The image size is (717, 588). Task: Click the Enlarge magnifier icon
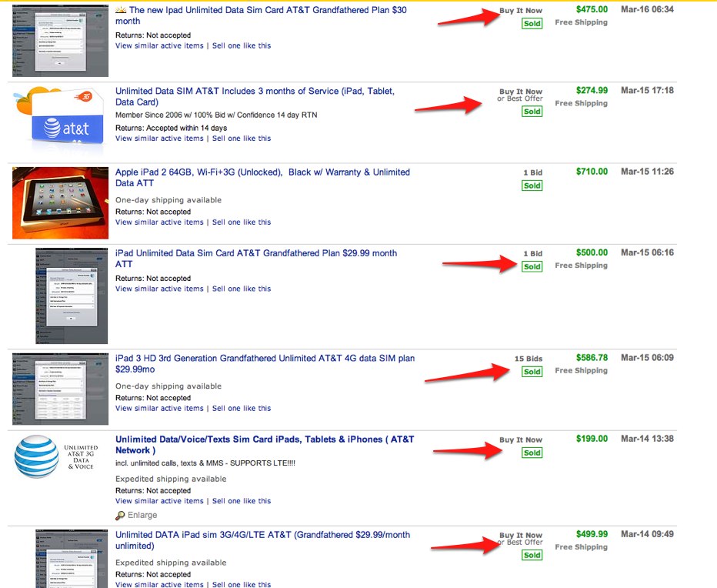coord(120,516)
